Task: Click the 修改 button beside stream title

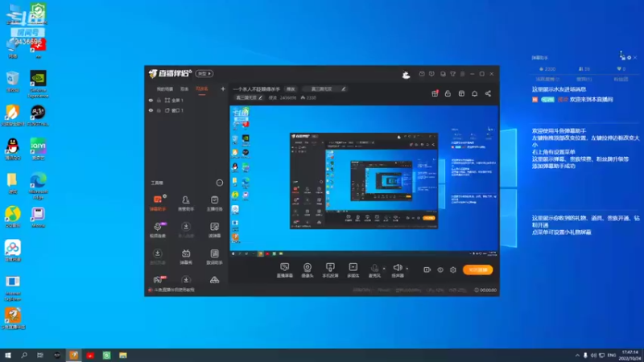Action: [291, 88]
